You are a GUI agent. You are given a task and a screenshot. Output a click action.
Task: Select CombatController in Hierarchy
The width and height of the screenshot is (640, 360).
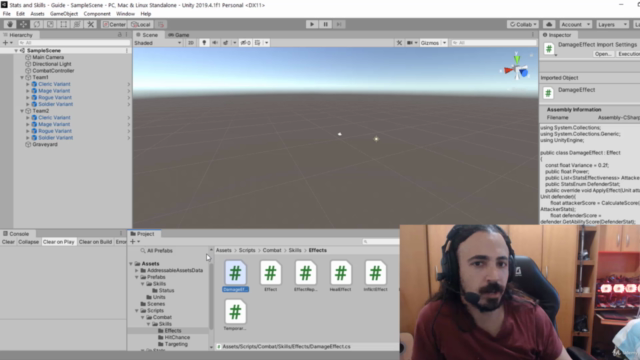[x=53, y=71]
